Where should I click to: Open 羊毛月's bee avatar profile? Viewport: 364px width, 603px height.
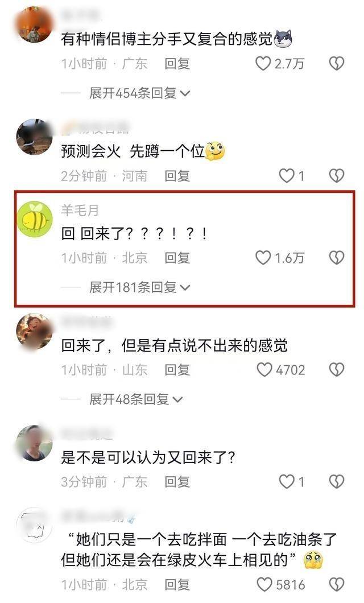click(35, 219)
